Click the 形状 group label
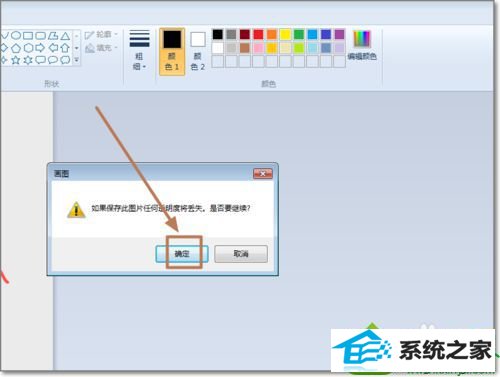500x377 pixels. [x=52, y=84]
